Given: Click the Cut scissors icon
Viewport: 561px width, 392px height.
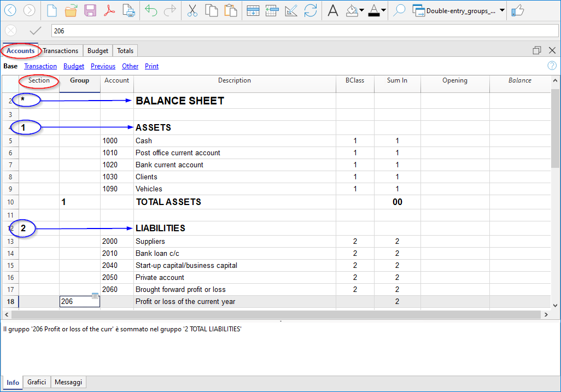Looking at the screenshot, I should point(192,10).
